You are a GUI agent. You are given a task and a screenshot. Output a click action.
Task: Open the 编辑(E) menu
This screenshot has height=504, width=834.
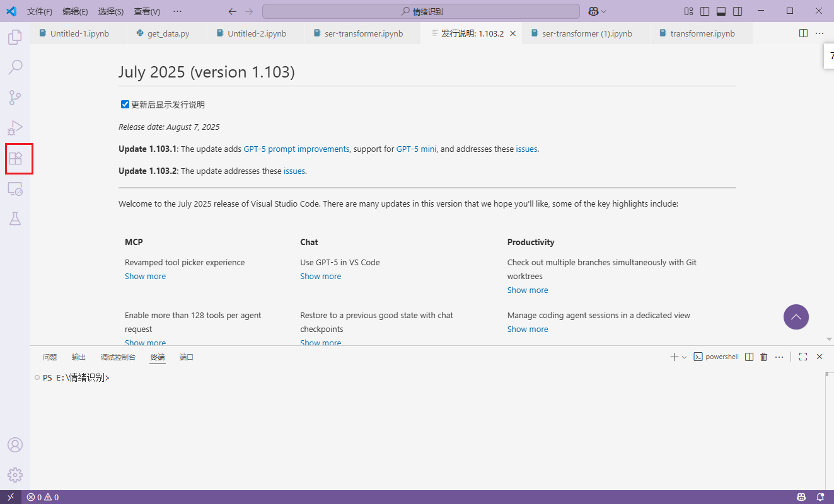pos(75,11)
